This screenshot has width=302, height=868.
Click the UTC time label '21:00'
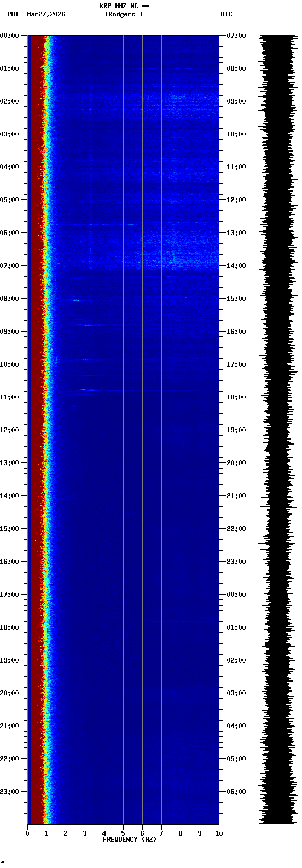236,496
